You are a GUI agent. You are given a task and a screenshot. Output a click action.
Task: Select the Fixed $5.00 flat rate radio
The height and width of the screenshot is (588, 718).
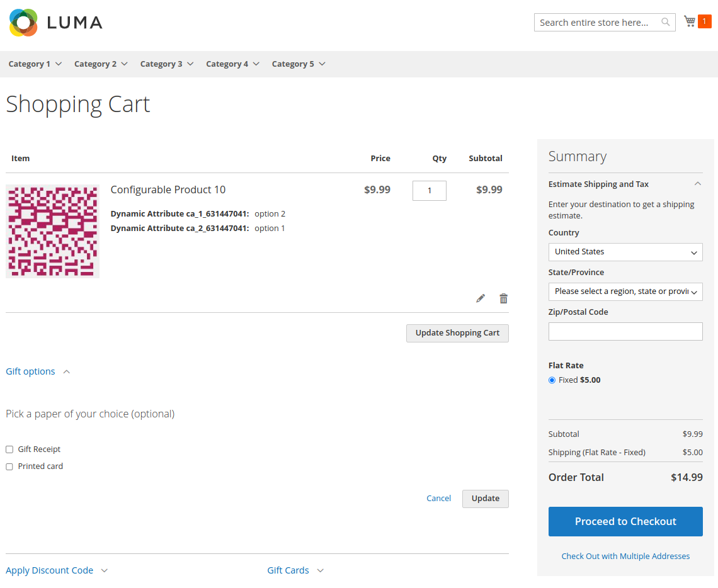(x=552, y=380)
